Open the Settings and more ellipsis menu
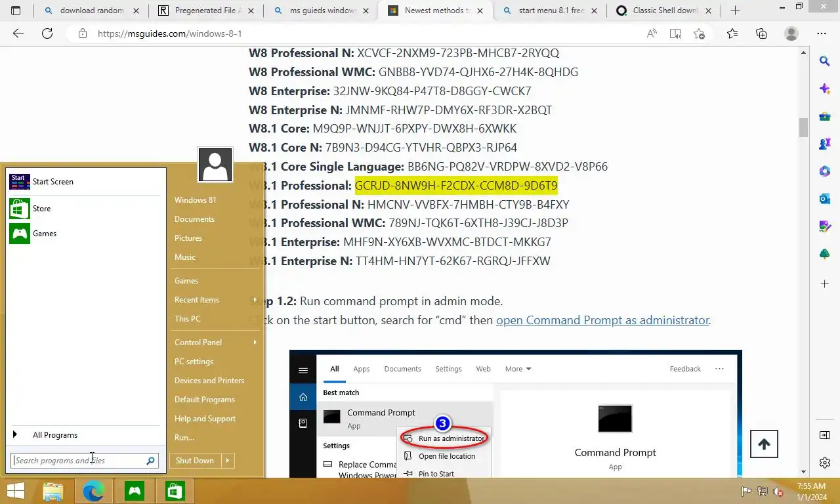This screenshot has height=504, width=840. 822,33
